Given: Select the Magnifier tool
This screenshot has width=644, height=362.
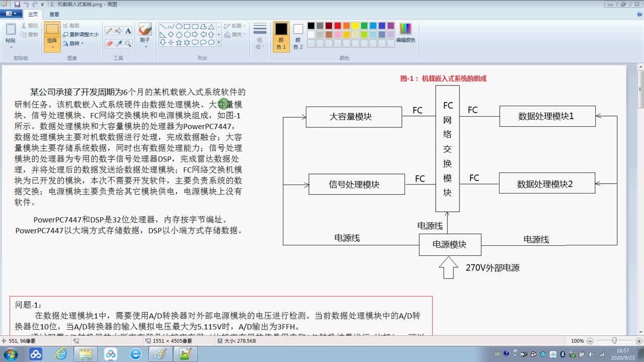Looking at the screenshot, I should (x=128, y=44).
